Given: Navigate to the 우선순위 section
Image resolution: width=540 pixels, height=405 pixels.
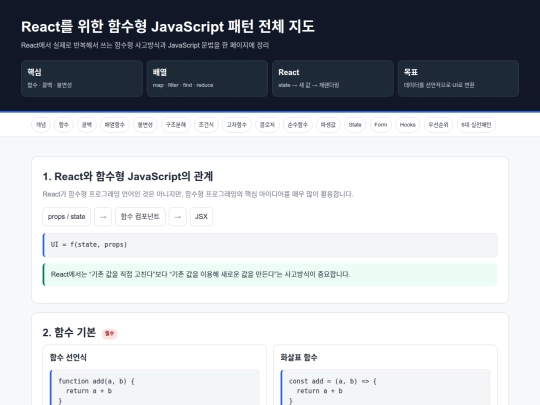Looking at the screenshot, I should pos(438,125).
